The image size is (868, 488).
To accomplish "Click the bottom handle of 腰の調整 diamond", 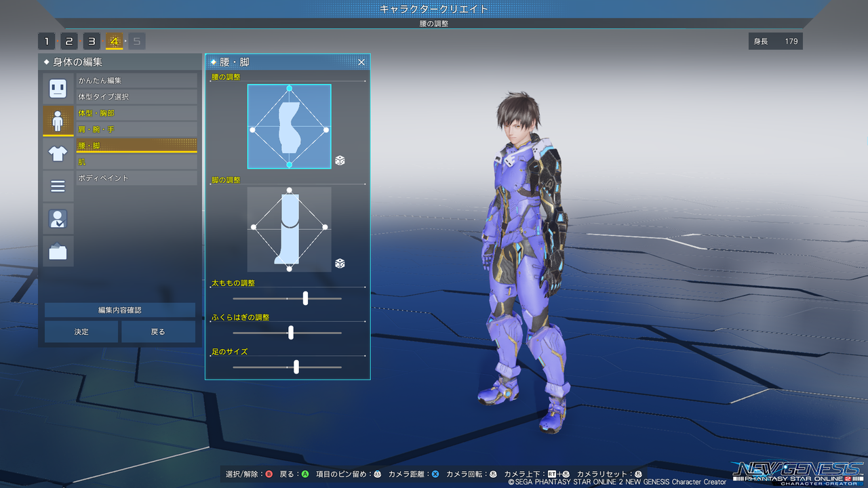I will click(x=290, y=165).
